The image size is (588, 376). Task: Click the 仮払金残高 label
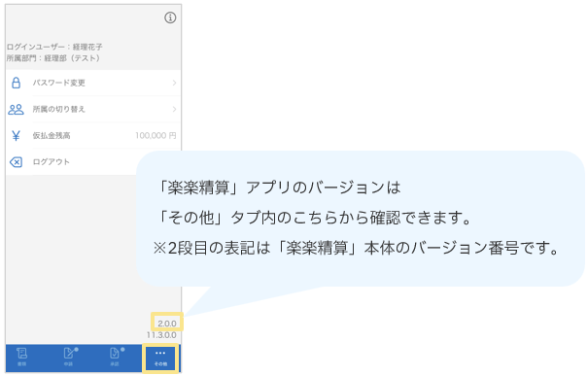[x=52, y=135]
